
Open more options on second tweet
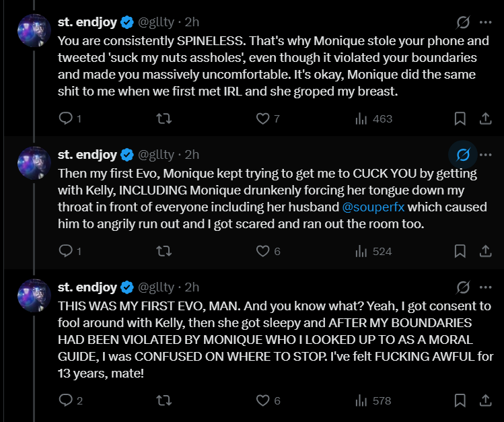click(485, 155)
